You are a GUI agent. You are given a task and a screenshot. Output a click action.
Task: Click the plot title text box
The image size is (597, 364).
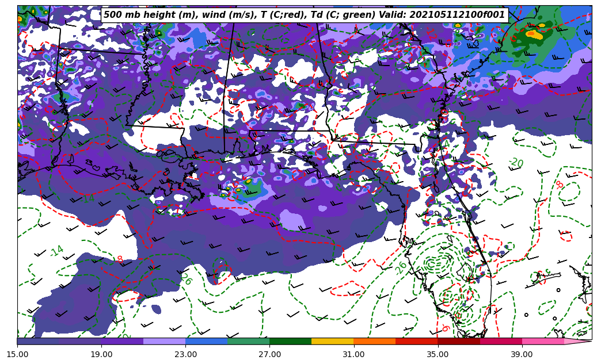click(304, 15)
